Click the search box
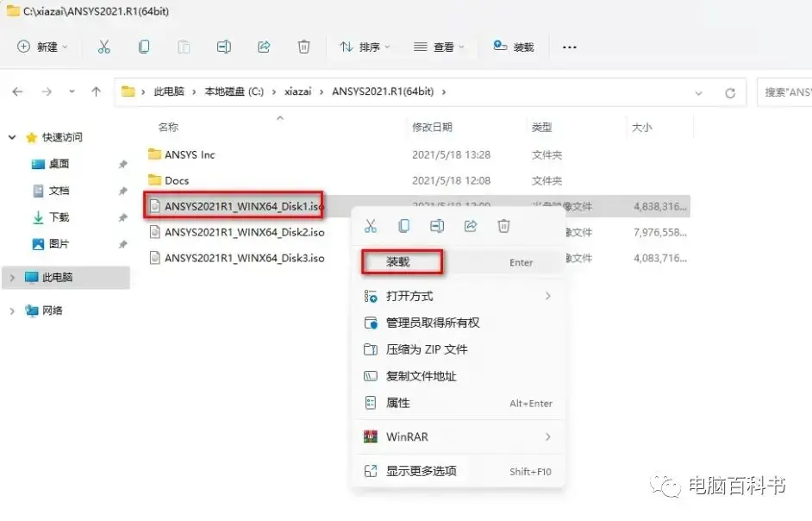 point(784,92)
